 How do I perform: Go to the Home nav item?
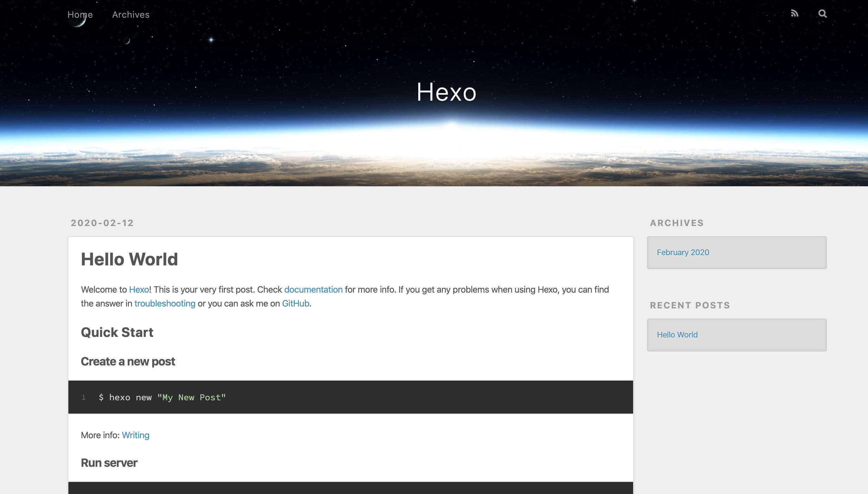[80, 15]
